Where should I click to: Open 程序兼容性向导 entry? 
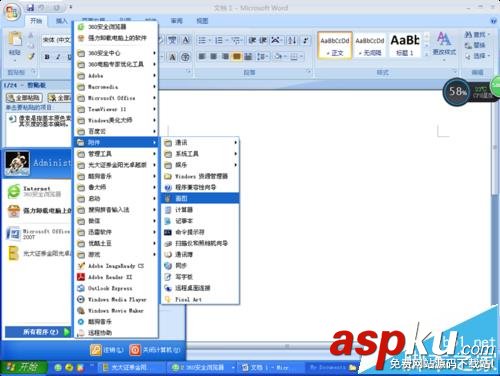[x=200, y=187]
